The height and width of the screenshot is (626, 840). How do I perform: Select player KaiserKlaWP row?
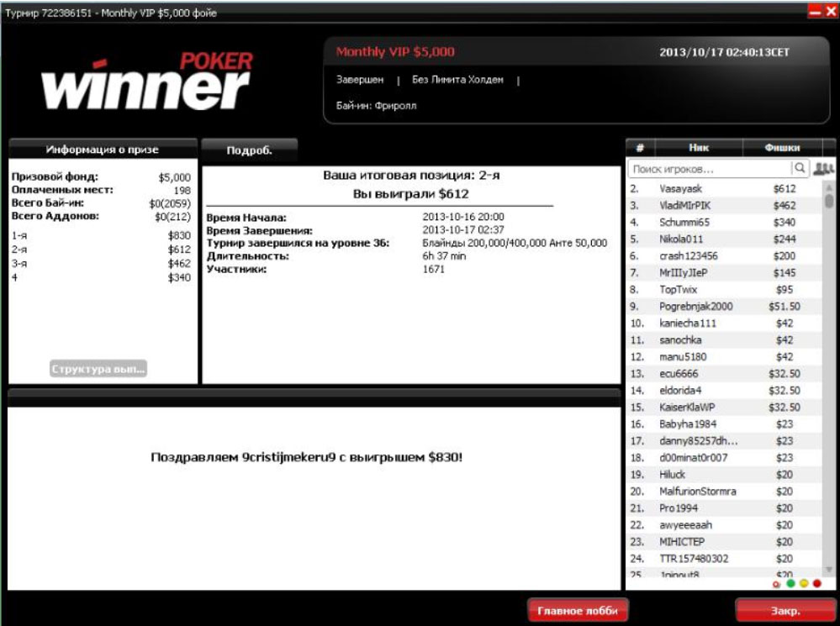click(x=724, y=407)
